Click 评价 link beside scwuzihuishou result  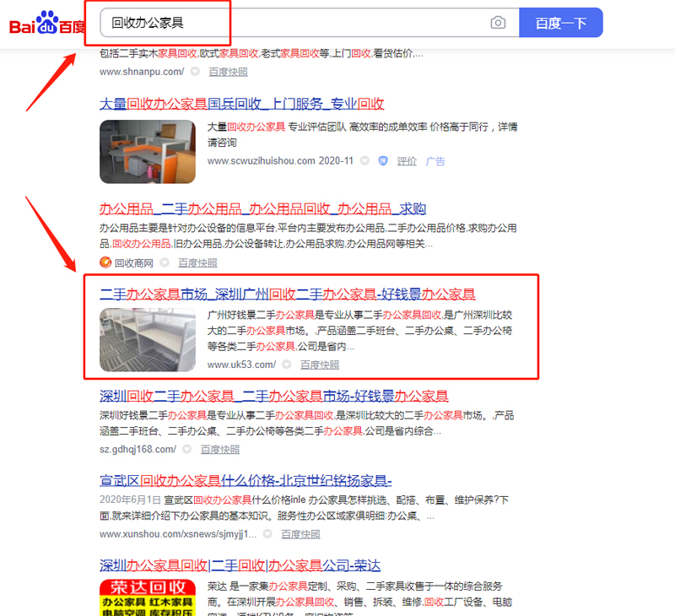tap(407, 160)
